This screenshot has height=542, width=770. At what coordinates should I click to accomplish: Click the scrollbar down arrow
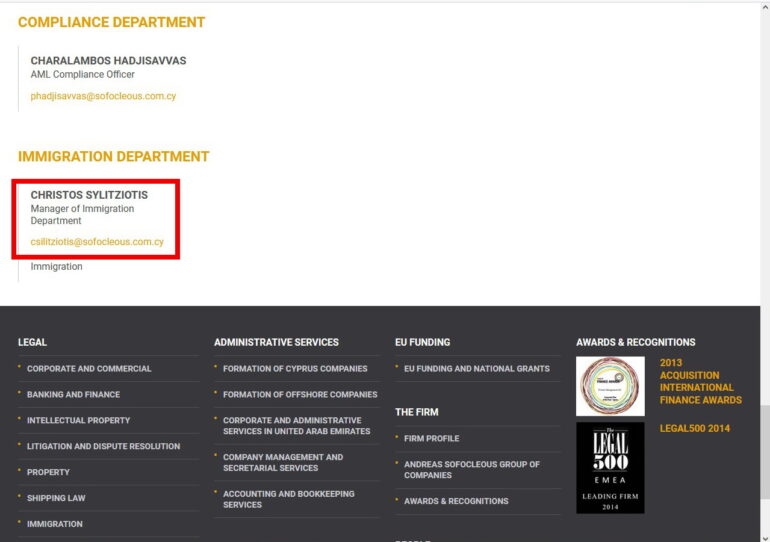(x=765, y=537)
